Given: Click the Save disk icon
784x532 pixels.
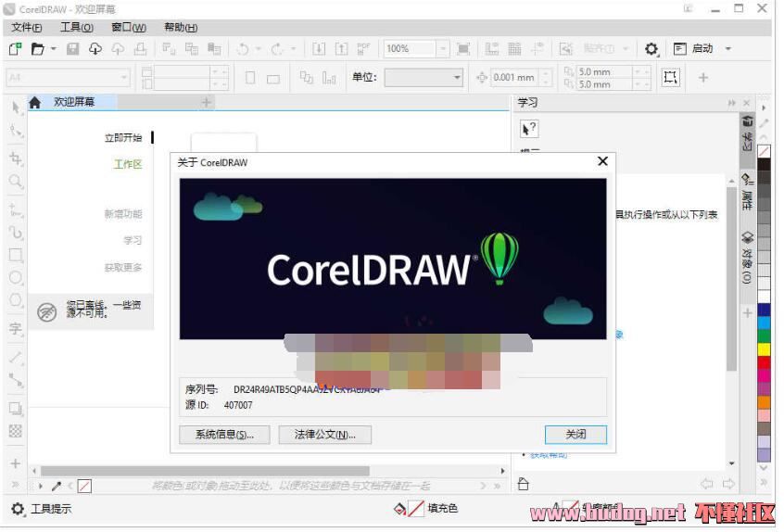Looking at the screenshot, I should coord(73,48).
